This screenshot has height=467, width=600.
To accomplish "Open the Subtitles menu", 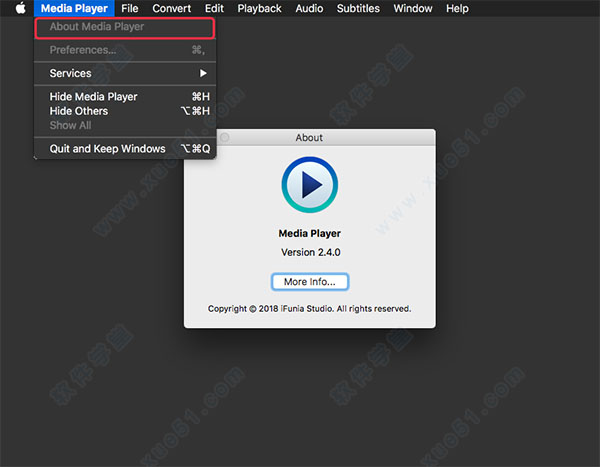I will click(x=358, y=8).
